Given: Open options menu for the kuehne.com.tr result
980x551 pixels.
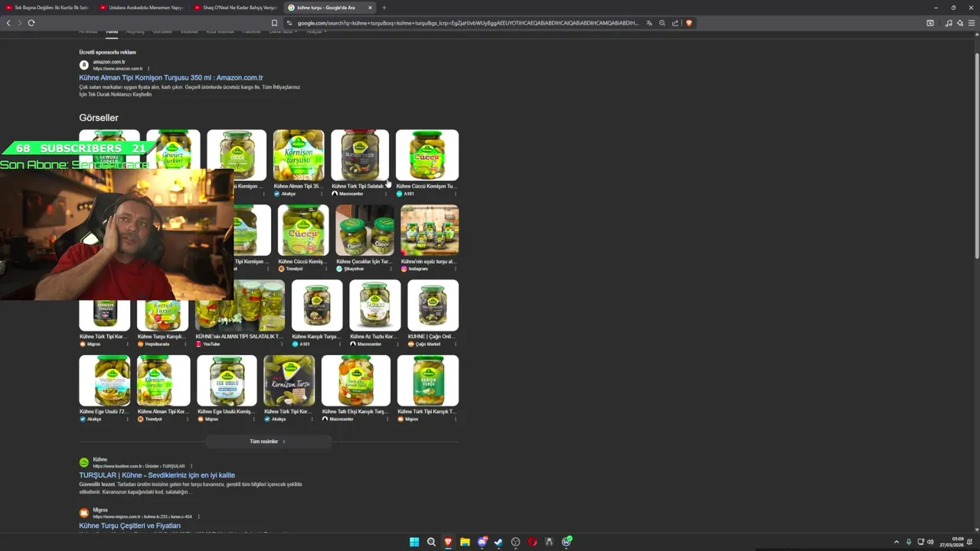Looking at the screenshot, I should (x=191, y=466).
